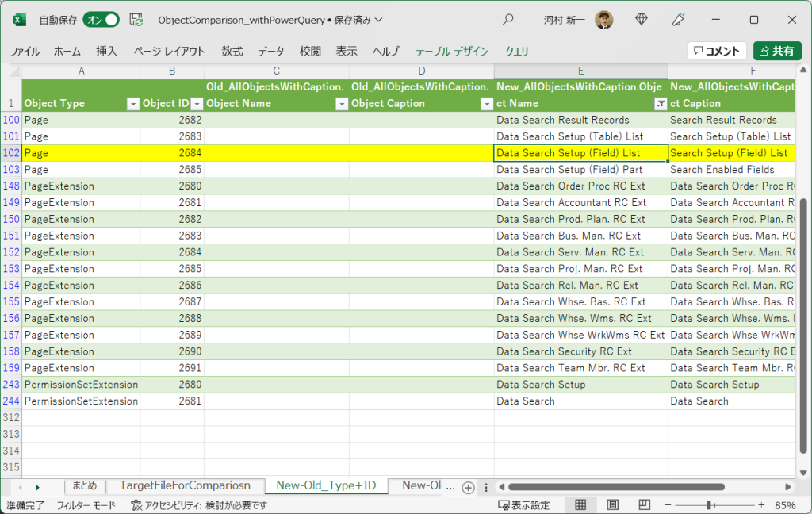The width and height of the screenshot is (812, 514).
Task: Select cell "Data Search Setup (Table) List"
Action: pos(581,136)
